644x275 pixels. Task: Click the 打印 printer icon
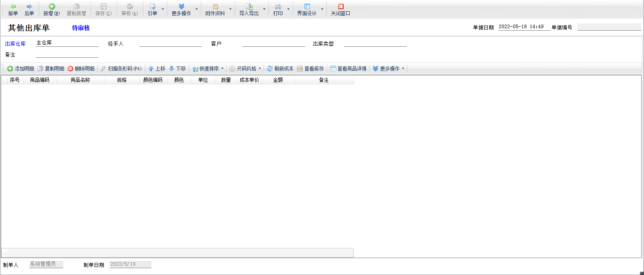(x=278, y=6)
